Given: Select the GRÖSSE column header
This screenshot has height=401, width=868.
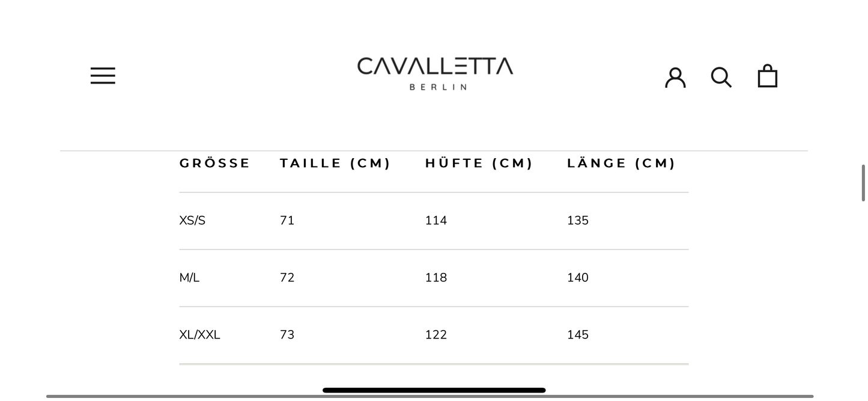Looking at the screenshot, I should 215,162.
